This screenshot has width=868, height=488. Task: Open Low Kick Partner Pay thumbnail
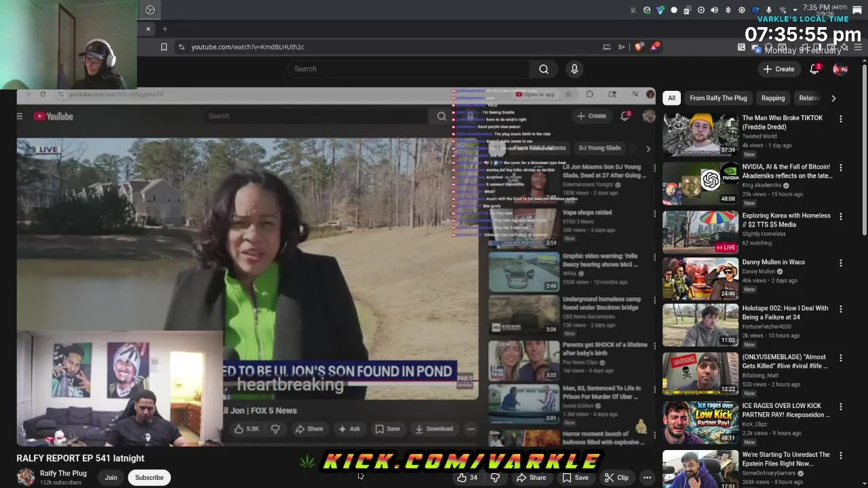click(x=700, y=422)
